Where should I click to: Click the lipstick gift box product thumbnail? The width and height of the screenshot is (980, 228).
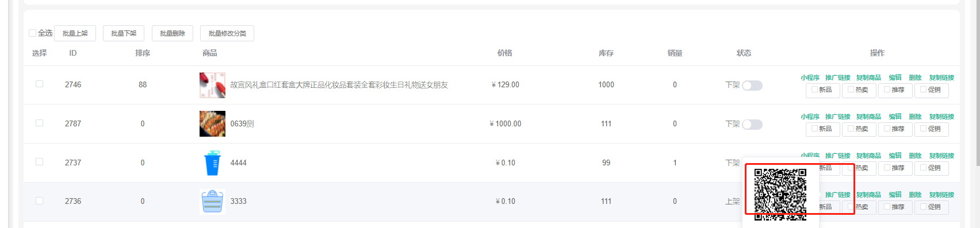pyautogui.click(x=212, y=85)
